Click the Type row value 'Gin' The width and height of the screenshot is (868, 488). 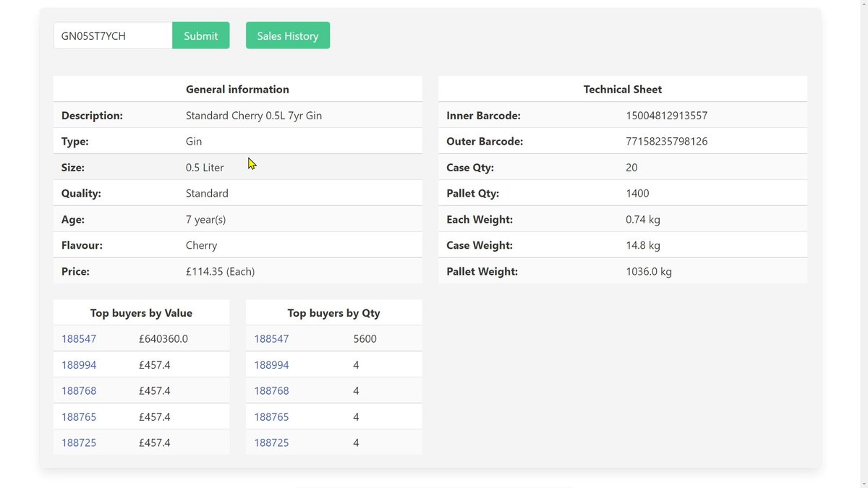(194, 141)
